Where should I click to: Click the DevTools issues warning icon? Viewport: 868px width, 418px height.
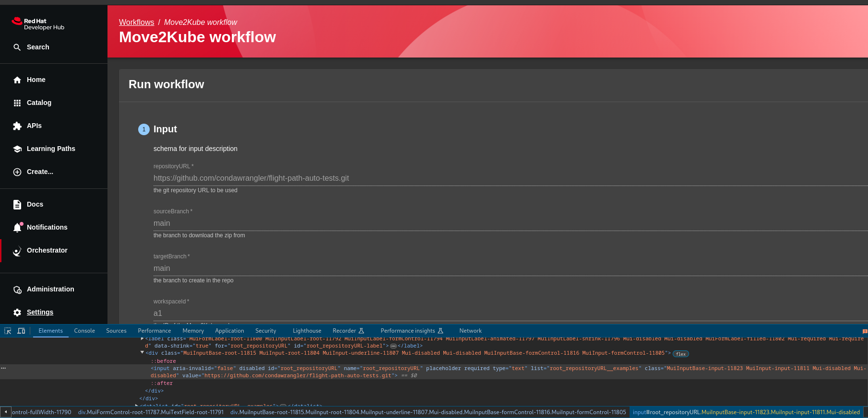point(865,331)
